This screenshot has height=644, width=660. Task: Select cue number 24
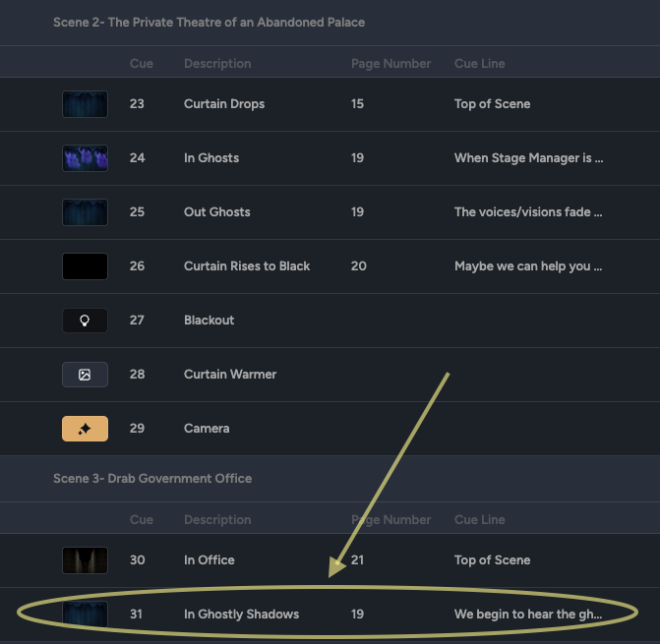pos(138,158)
